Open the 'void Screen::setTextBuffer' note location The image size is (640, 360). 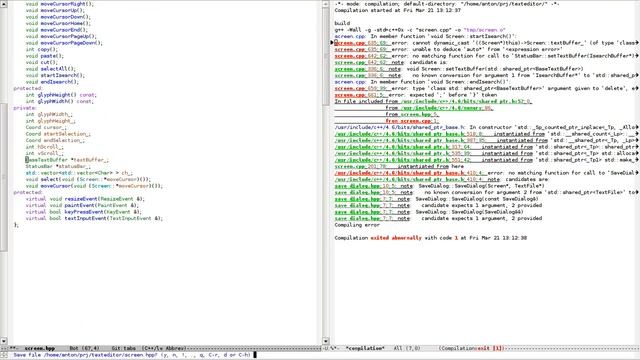coord(367,69)
